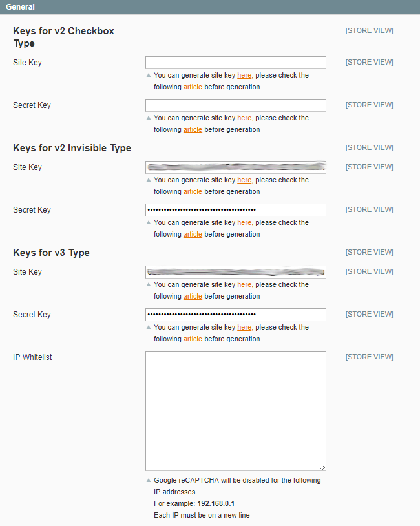Screen dimensions: 420x526
Task: Click note triangle icon under IP Whitelist
Action: 148,481
